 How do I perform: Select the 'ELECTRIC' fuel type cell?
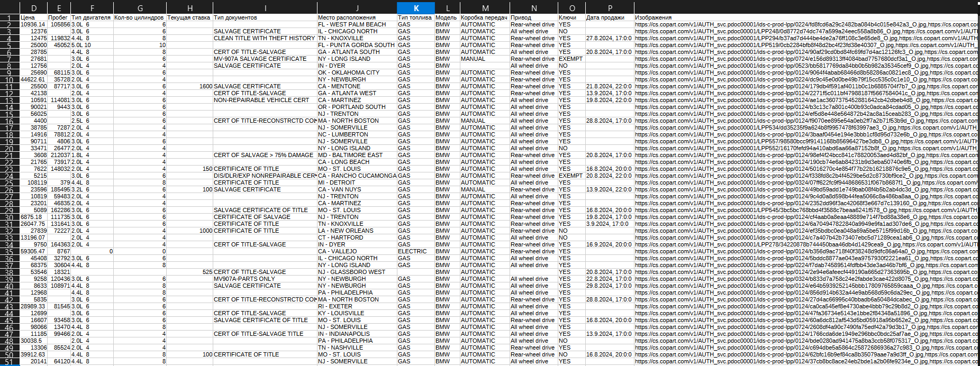[x=415, y=251]
